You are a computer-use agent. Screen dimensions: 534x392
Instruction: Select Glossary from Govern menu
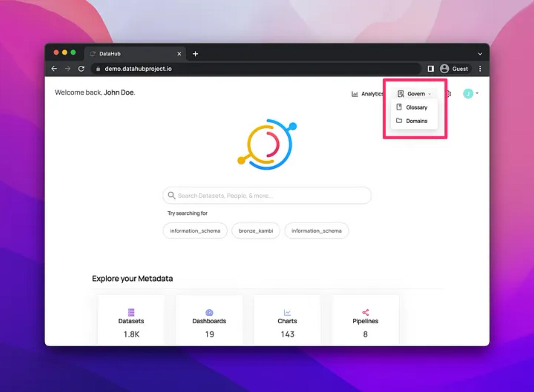416,107
